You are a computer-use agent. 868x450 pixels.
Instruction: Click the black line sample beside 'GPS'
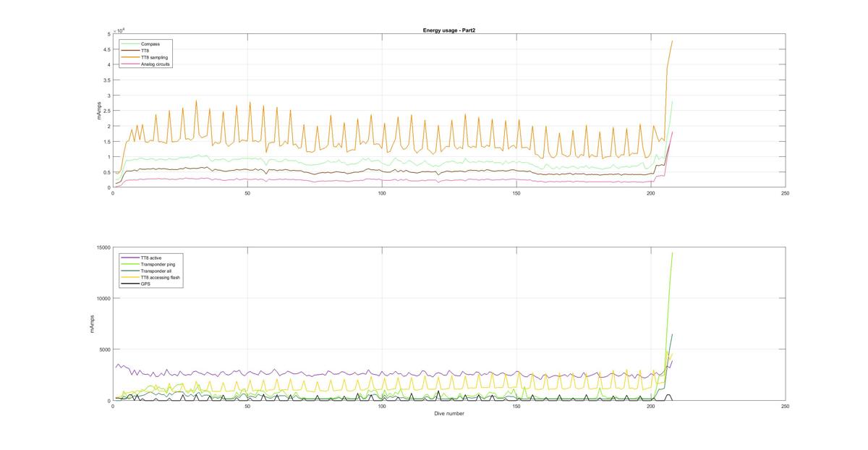[x=130, y=284]
